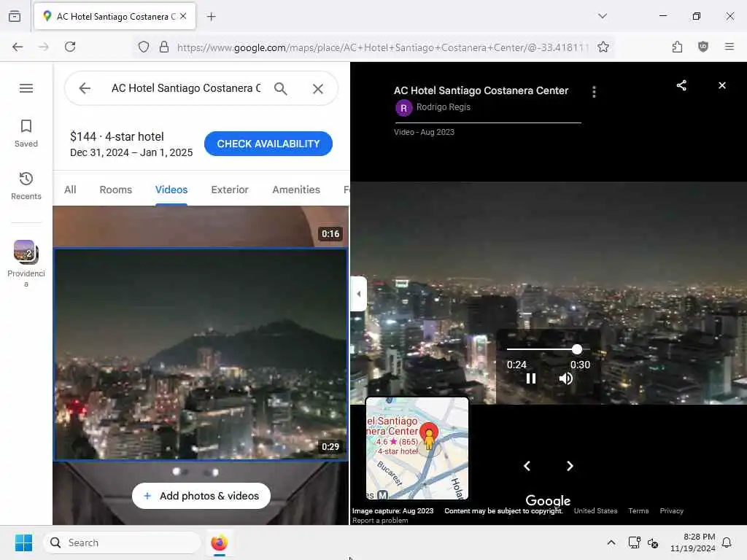The height and width of the screenshot is (560, 747).
Task: Click browser Back button
Action: tap(18, 47)
